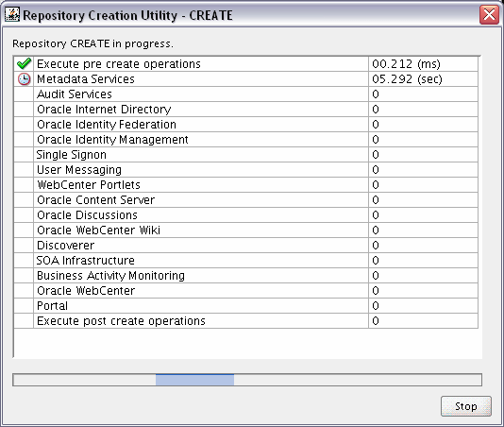Select the Discoverer row

(x=246, y=246)
